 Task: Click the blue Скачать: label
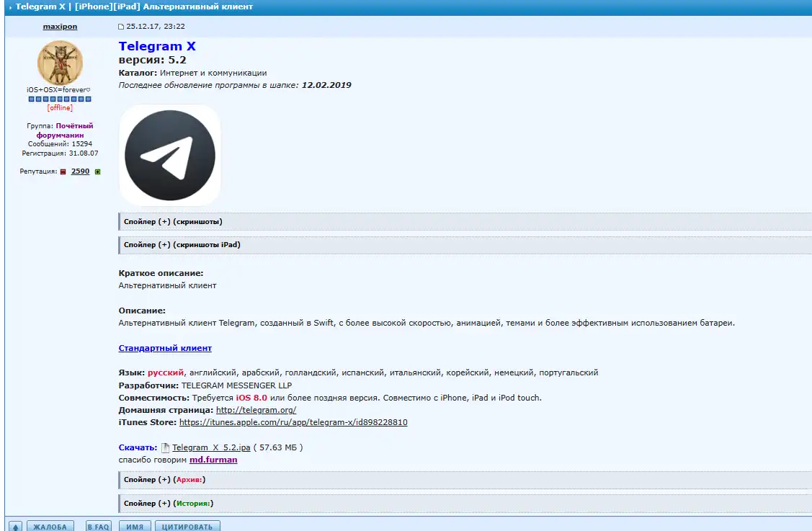click(x=138, y=447)
